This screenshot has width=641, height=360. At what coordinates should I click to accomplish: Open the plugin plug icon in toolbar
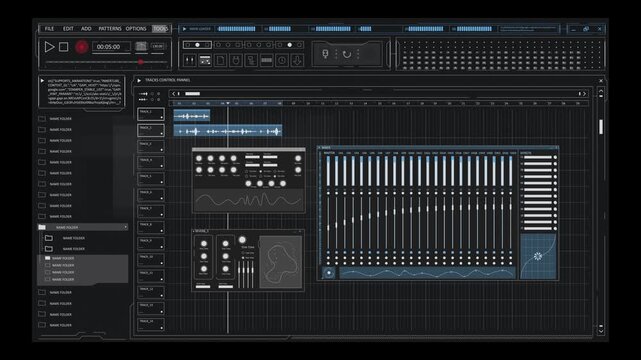[x=236, y=60]
